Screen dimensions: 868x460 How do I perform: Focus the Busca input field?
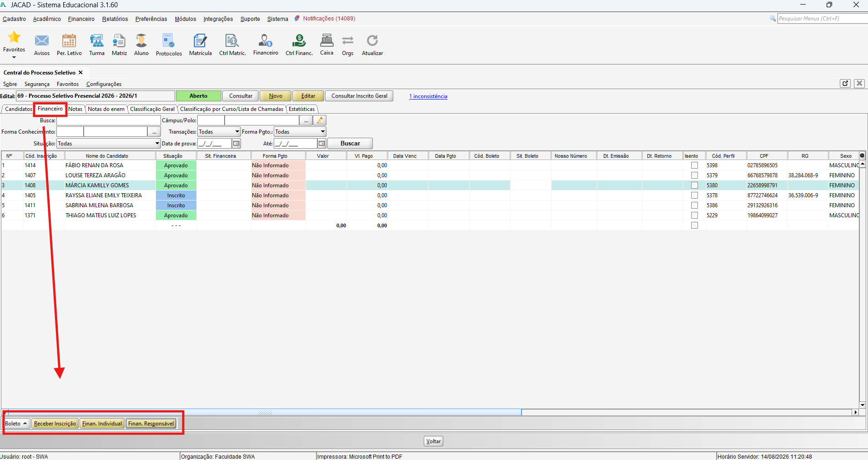pyautogui.click(x=109, y=120)
